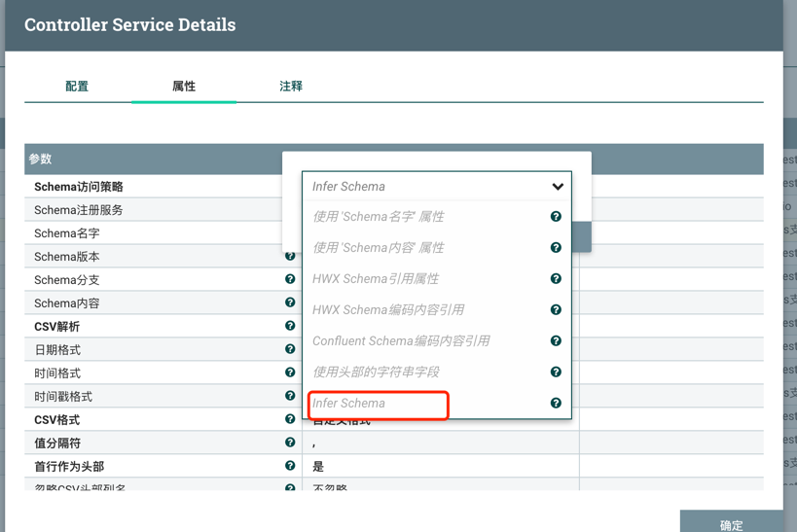
Task: Click help icon beside Infer Schema option
Action: [556, 404]
